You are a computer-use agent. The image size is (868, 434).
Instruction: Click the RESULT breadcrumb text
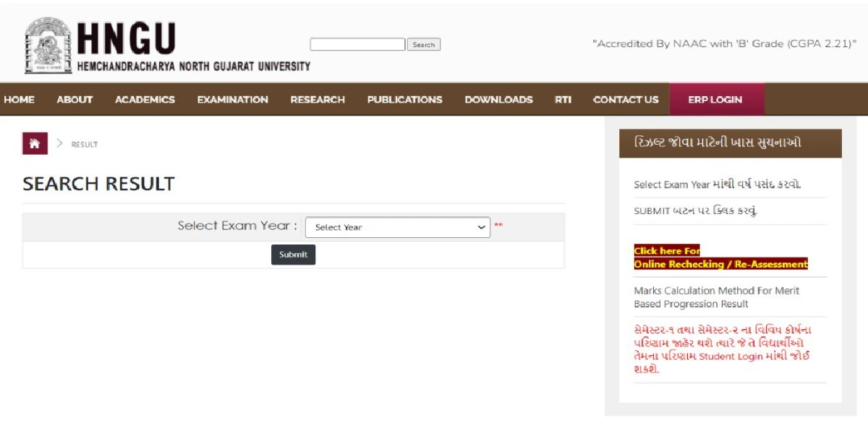(x=84, y=145)
